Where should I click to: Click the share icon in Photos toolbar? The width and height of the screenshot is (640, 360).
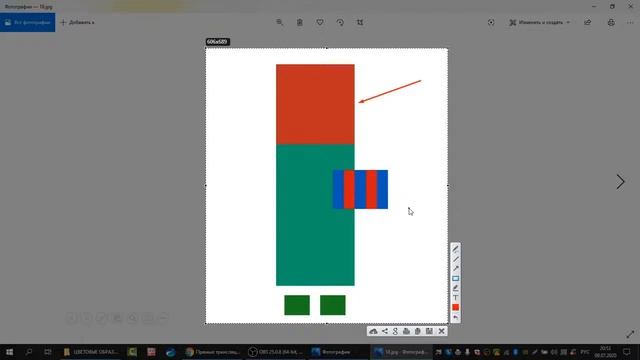pos(587,22)
